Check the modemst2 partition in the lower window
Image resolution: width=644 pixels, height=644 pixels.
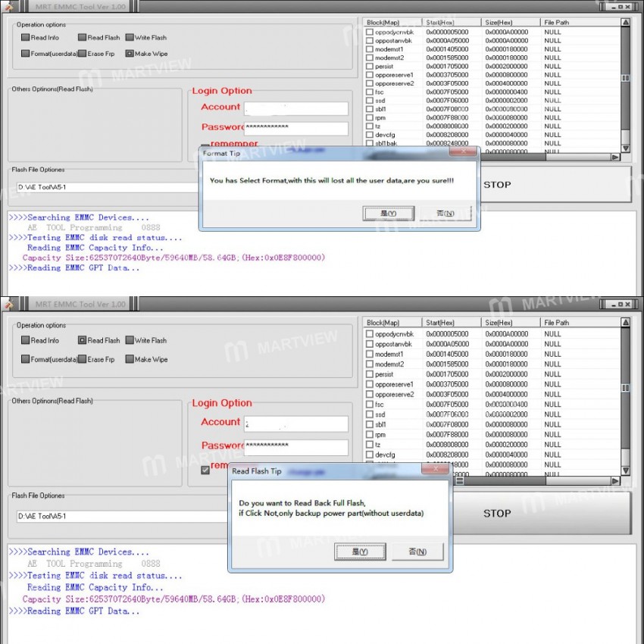click(370, 364)
